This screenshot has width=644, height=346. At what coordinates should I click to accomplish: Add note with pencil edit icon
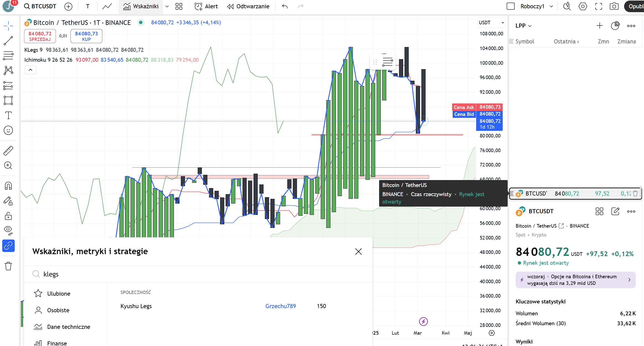coord(615,211)
